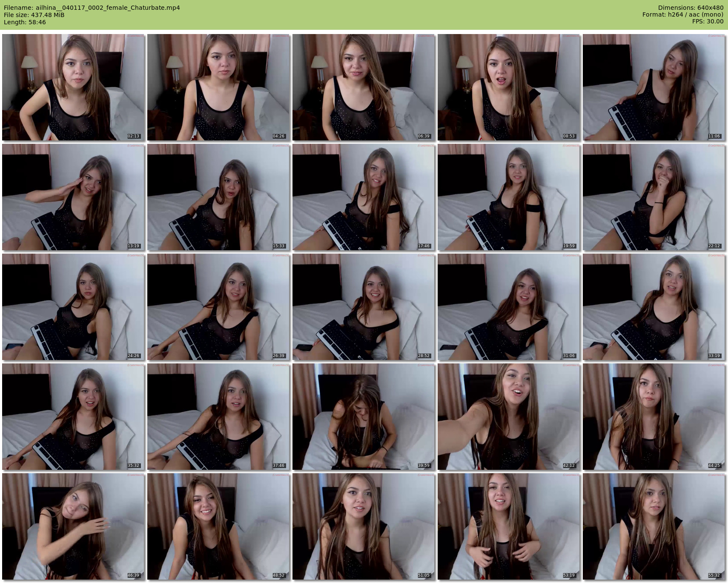Click the 08:53 frame thumbnail

[509, 87]
